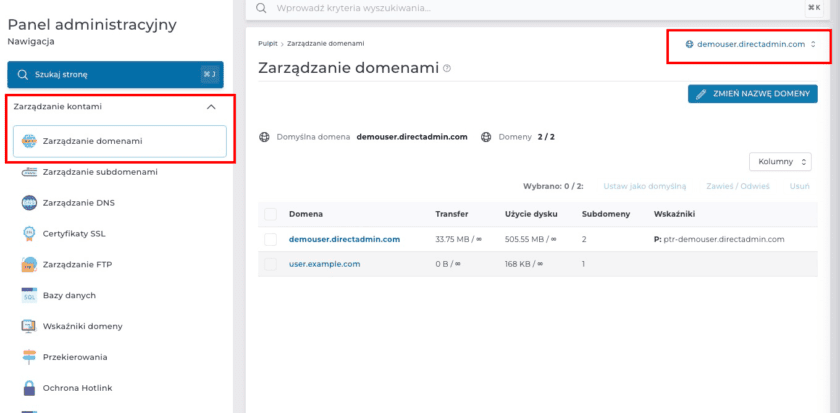Open demouser.directadmin.com domain link in table
This screenshot has width=840, height=413.
point(344,239)
